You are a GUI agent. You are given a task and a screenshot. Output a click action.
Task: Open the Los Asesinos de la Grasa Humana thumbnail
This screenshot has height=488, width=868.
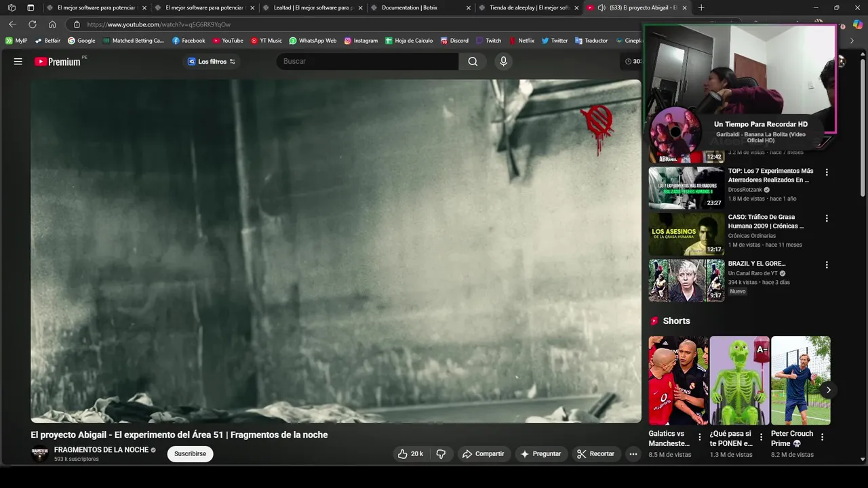(686, 234)
